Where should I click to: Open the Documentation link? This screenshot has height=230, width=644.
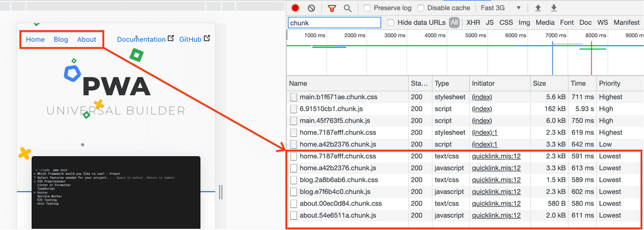pos(141,39)
